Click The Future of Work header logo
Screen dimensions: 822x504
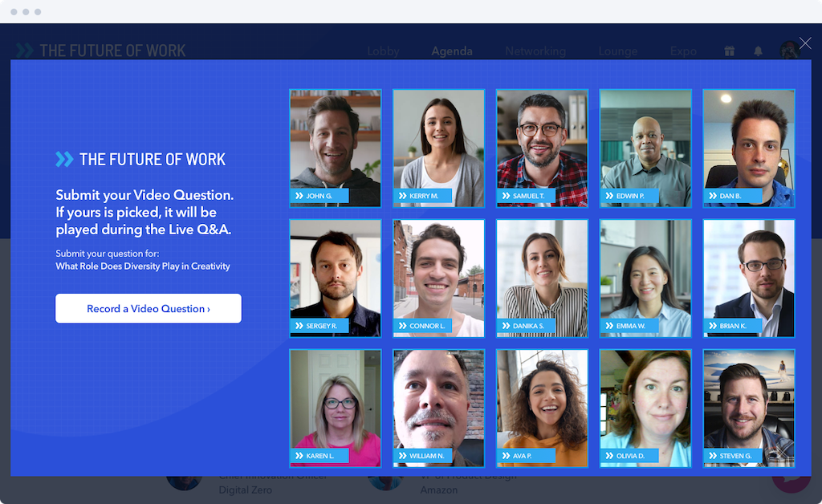tap(100, 51)
